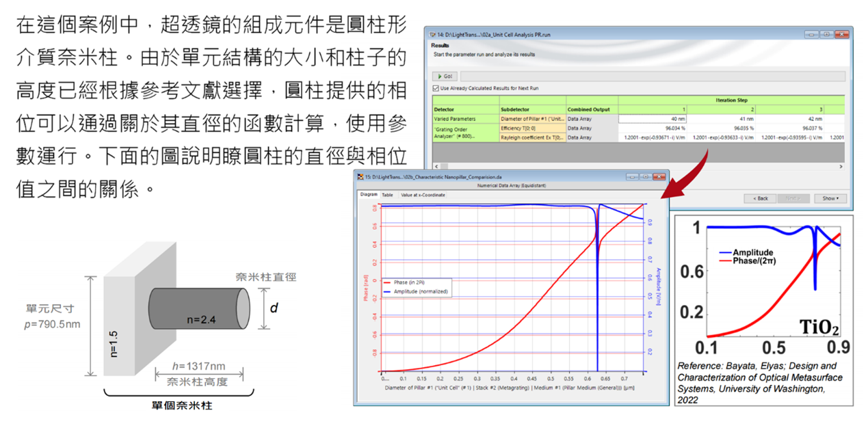The height and width of the screenshot is (430, 868).
Task: Toggle Use Already Calculated Results checkbox
Action: coord(436,88)
